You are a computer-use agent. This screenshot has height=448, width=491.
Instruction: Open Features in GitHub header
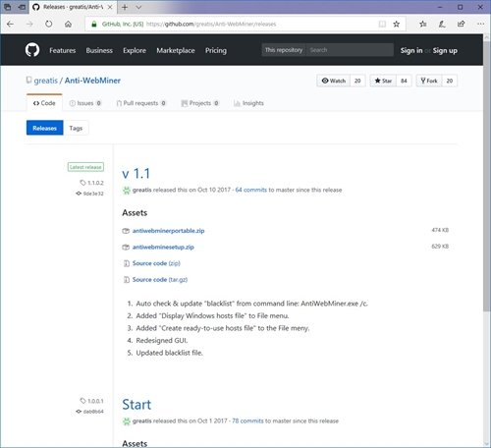tap(63, 50)
